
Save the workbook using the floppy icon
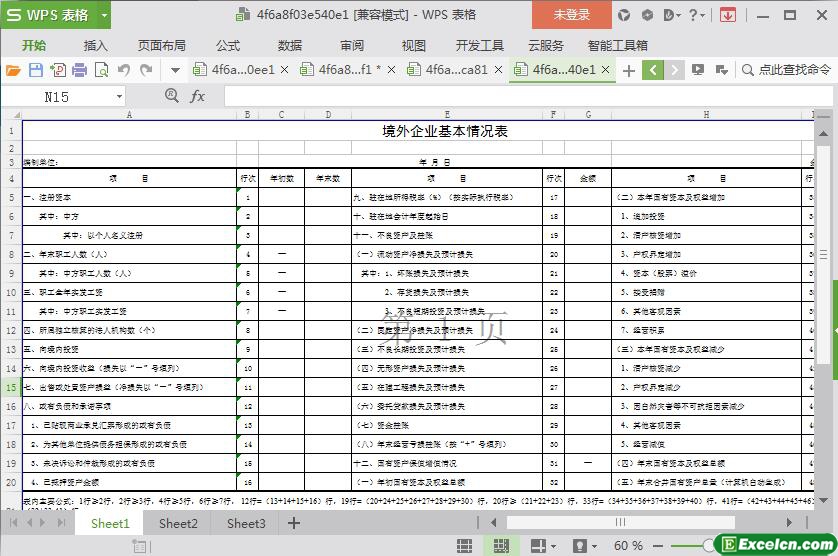click(x=36, y=70)
